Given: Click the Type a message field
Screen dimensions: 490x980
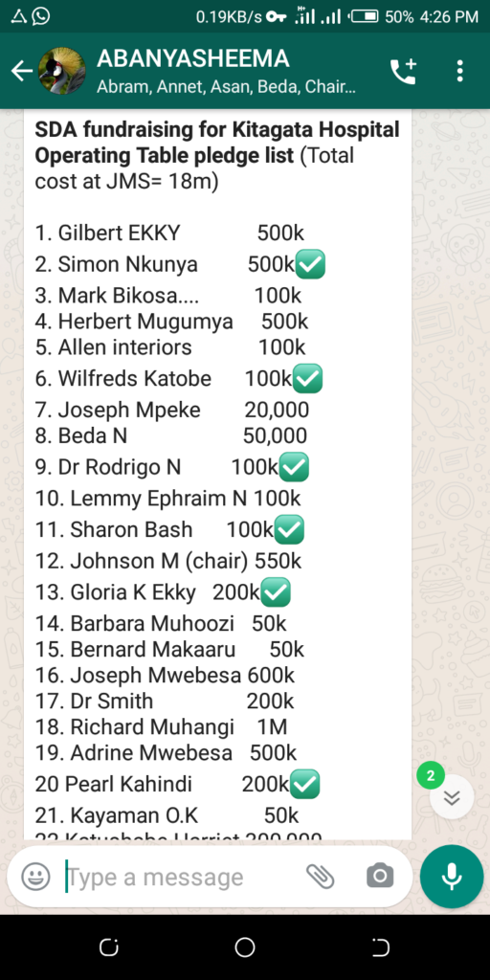Looking at the screenshot, I should tap(181, 877).
